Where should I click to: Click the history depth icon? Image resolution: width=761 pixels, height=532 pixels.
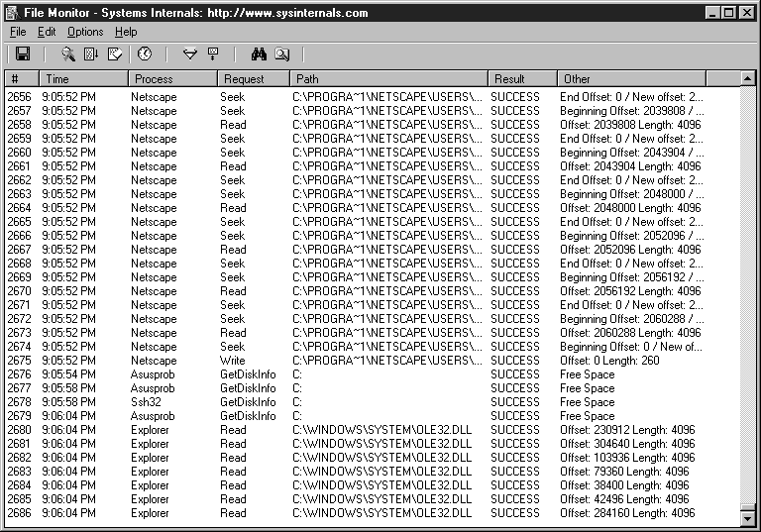[x=213, y=54]
